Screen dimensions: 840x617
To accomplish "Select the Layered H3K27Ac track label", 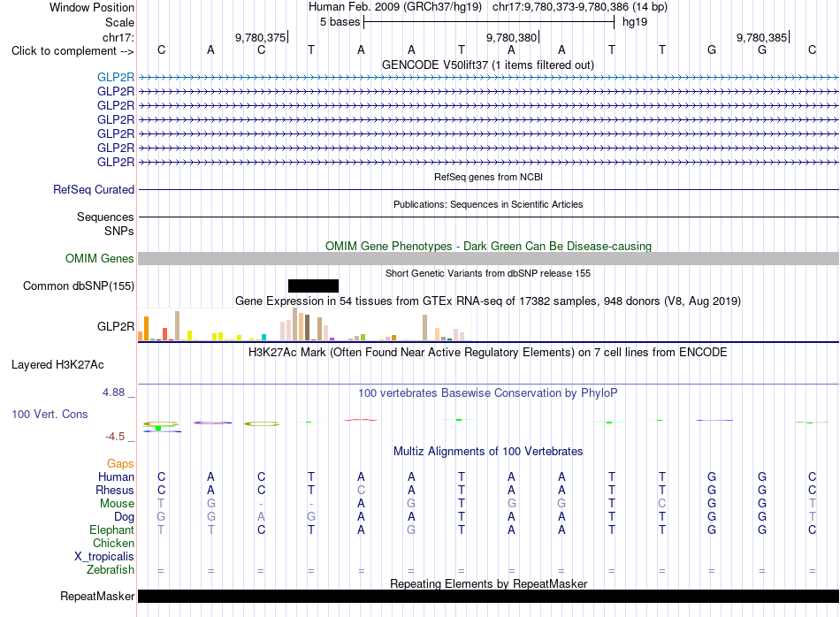I will click(57, 365).
